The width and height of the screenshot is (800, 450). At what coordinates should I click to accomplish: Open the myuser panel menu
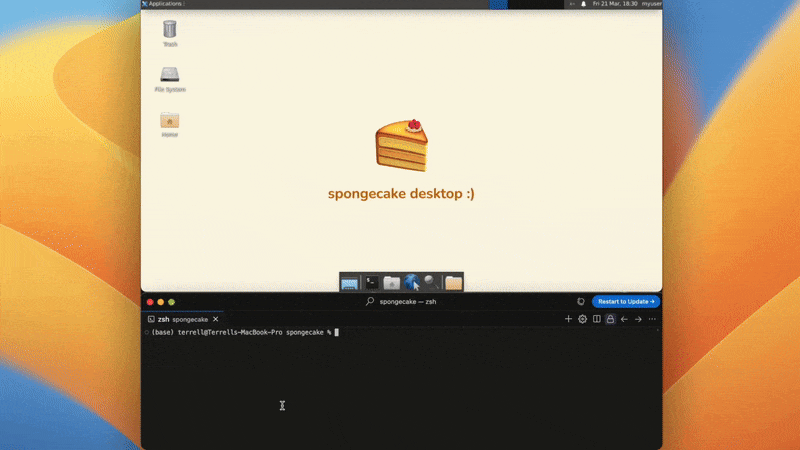coord(652,4)
